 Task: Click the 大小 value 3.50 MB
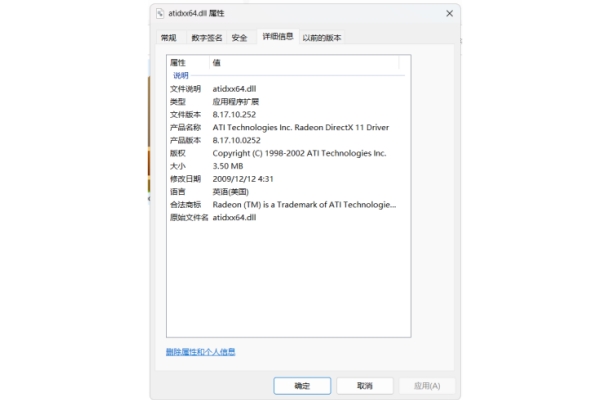[230, 166]
